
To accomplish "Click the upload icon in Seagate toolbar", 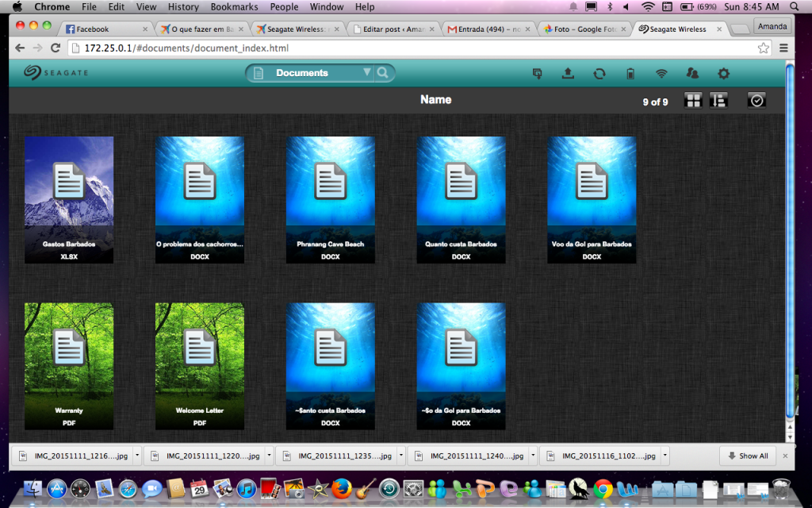I will pyautogui.click(x=568, y=73).
